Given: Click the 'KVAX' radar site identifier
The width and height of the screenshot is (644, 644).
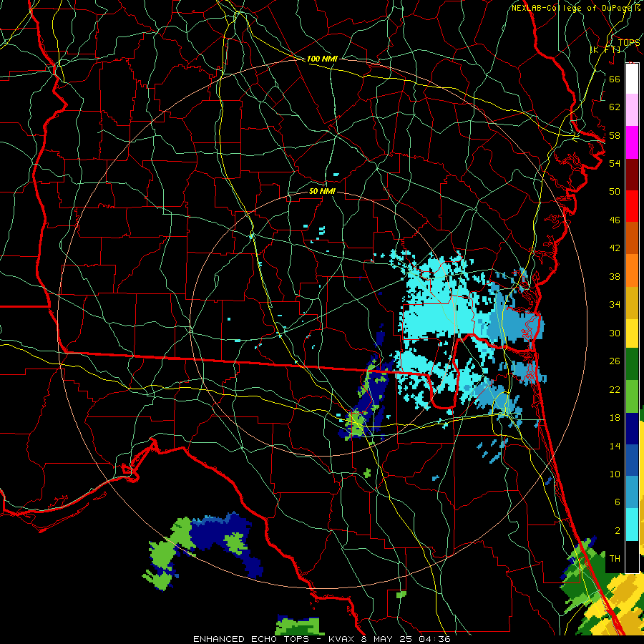Looking at the screenshot, I should [x=343, y=639].
